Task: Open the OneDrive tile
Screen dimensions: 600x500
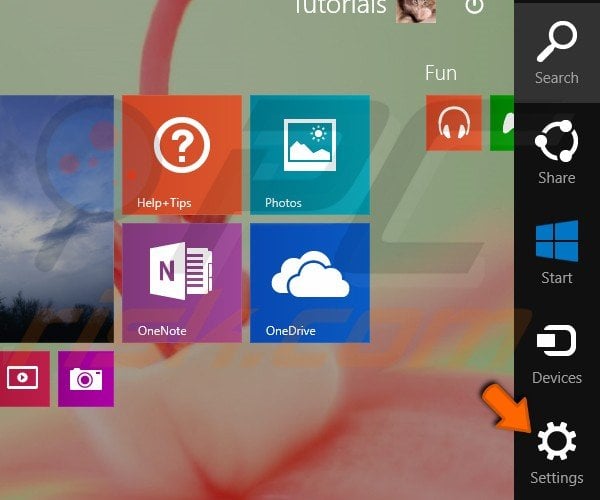Action: pos(310,283)
